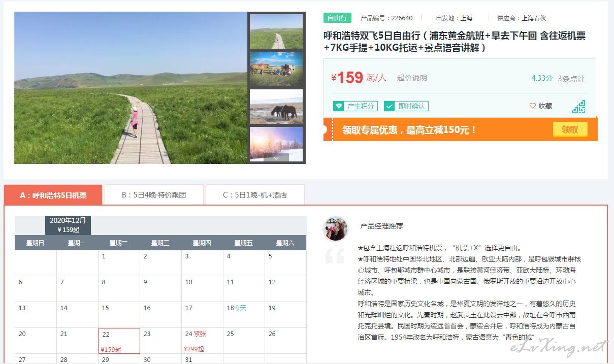614x364 pixels.
Task: Select December 18 marked 今天
Action: coord(244,315)
